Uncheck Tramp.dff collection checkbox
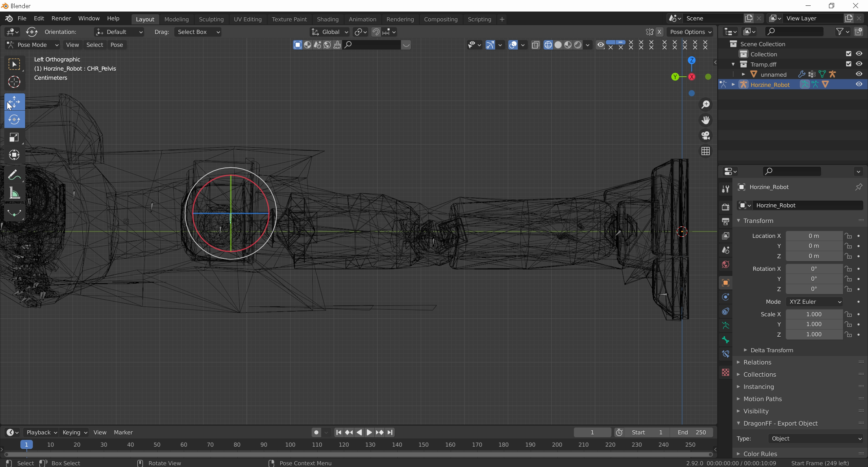This screenshot has height=467, width=868. [849, 64]
